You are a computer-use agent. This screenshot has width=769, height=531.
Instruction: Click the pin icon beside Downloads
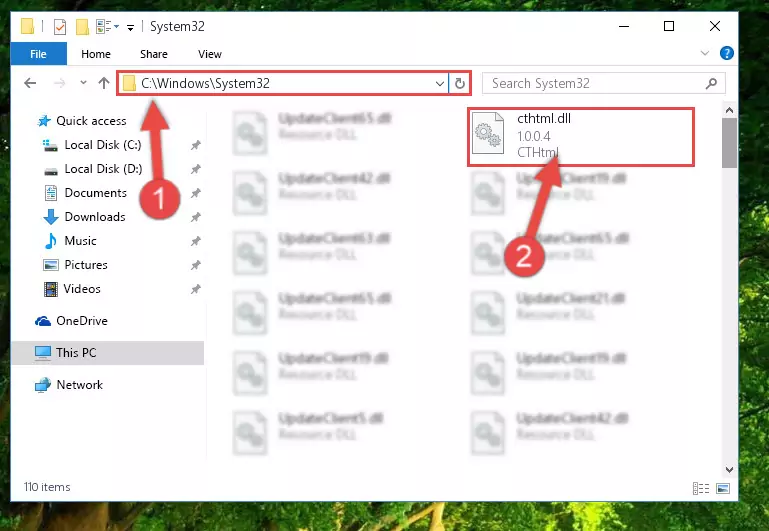click(196, 217)
